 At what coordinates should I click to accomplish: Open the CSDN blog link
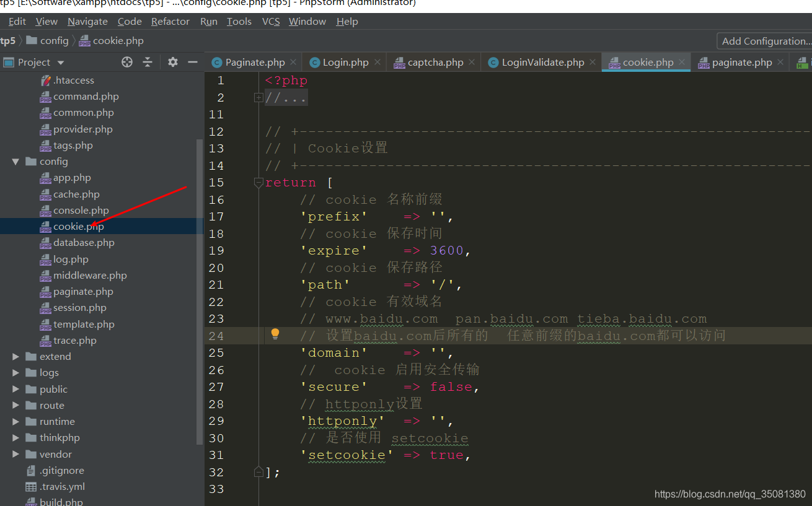(x=730, y=494)
